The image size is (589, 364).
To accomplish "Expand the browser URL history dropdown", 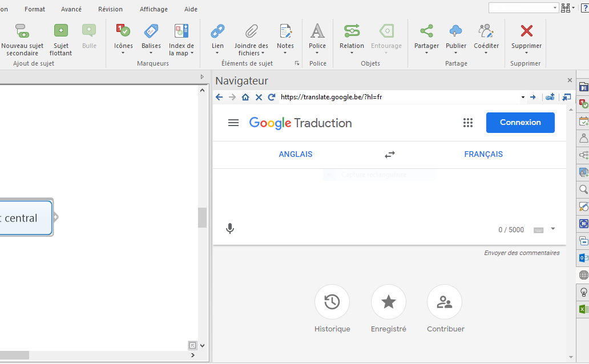I will [523, 98].
